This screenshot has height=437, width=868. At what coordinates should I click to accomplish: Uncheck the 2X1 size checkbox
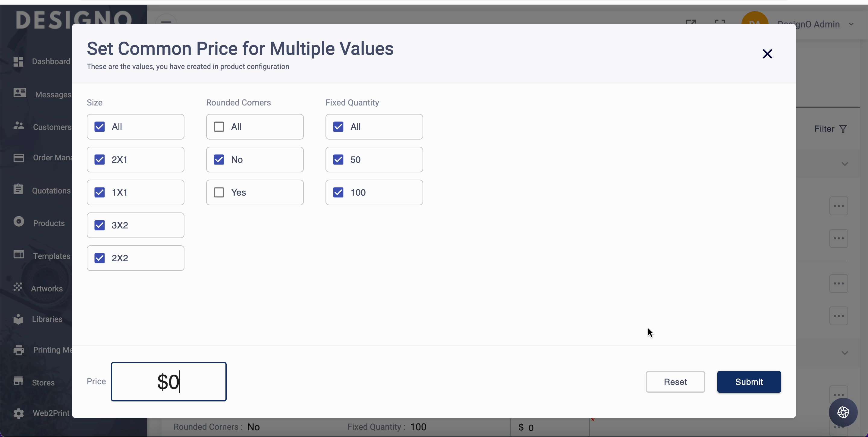point(100,159)
